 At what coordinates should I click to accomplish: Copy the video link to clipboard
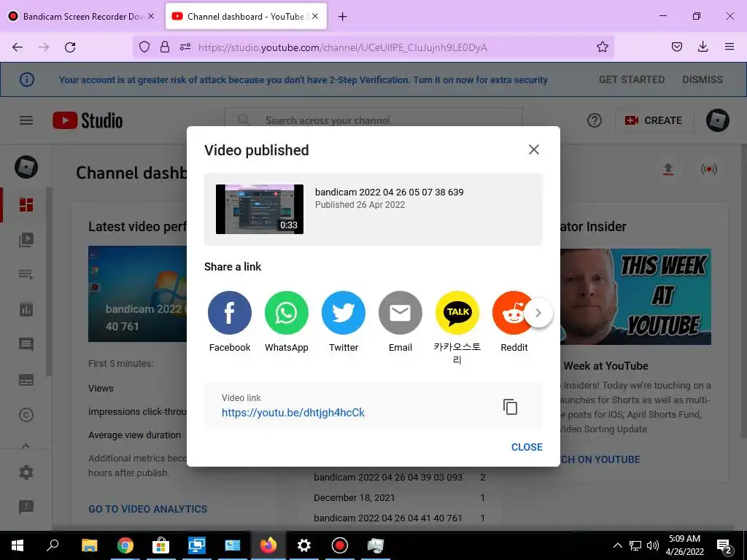tap(510, 407)
